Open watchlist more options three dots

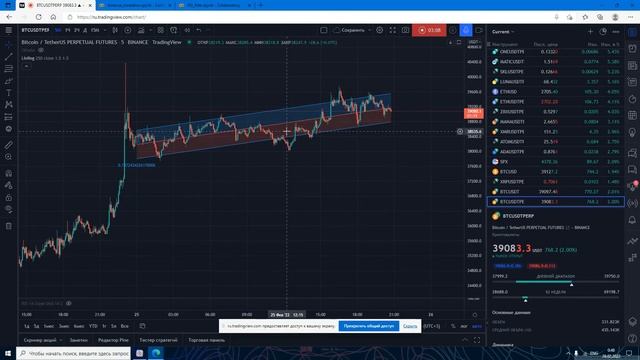coord(616,31)
